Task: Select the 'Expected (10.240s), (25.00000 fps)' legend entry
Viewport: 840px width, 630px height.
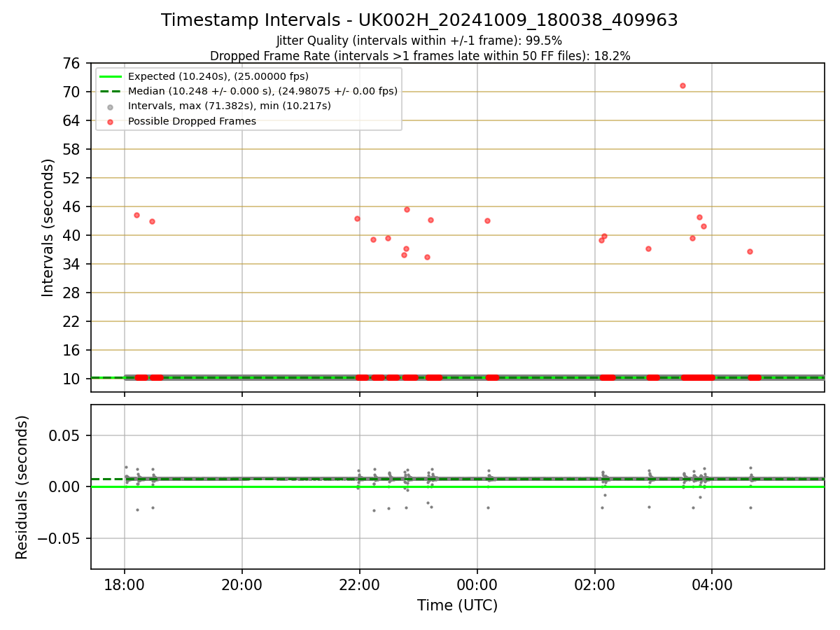Action: pos(218,76)
